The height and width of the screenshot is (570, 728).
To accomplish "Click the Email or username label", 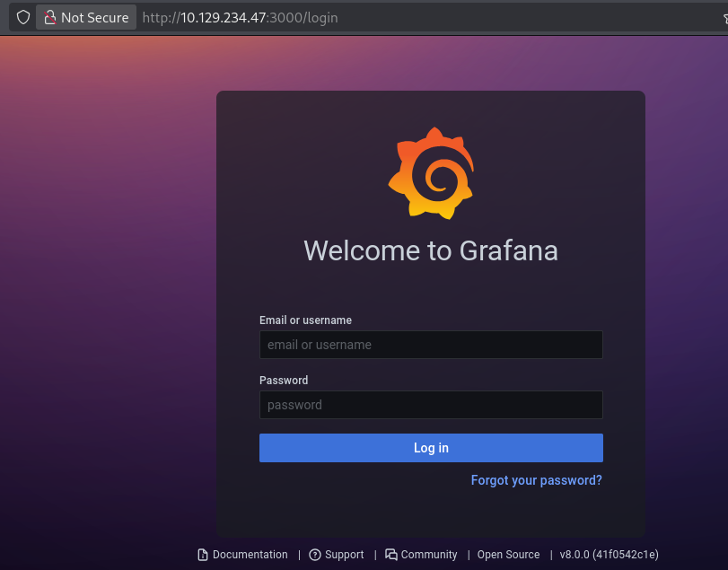I will click(305, 320).
